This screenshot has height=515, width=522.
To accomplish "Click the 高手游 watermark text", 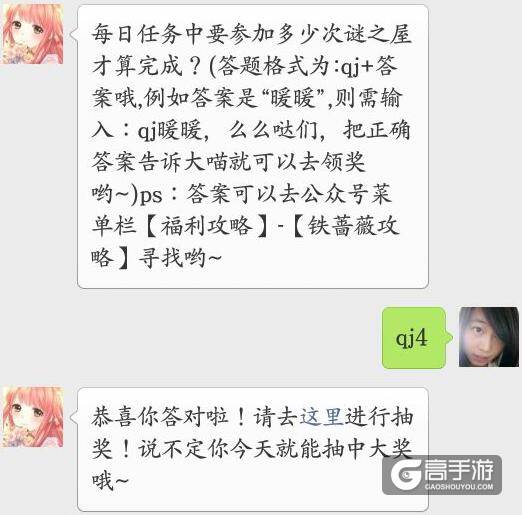I will tap(459, 469).
